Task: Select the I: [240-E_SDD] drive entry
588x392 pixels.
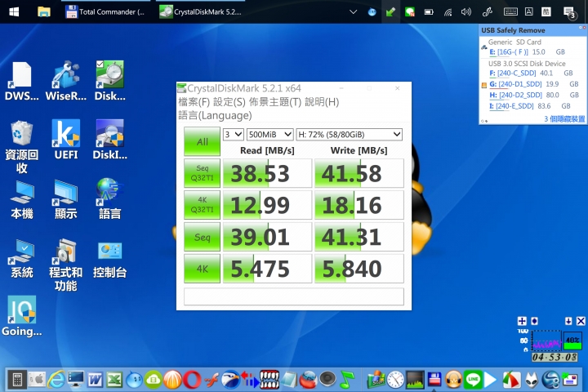Action: [x=511, y=106]
